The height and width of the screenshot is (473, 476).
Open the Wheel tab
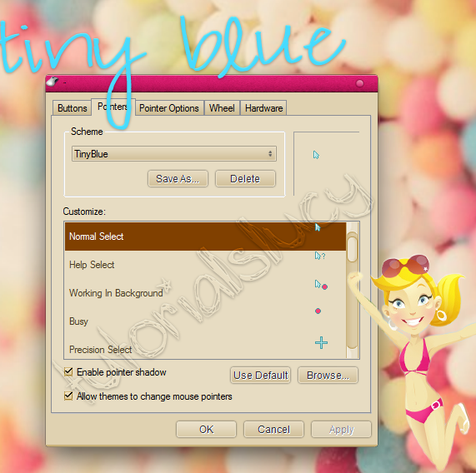click(x=222, y=108)
